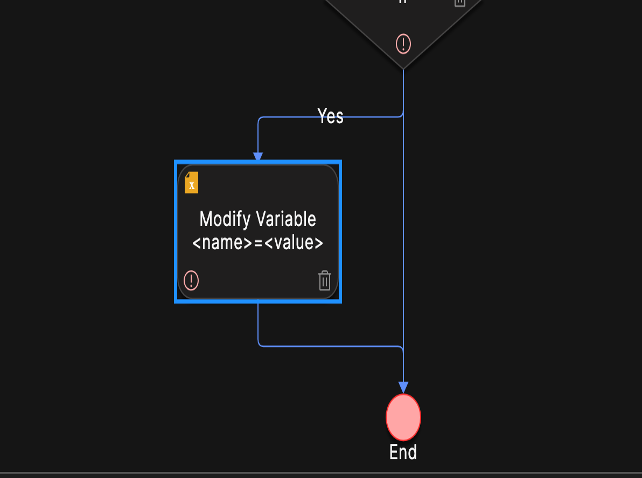Select the decision diamond node body

(403, 18)
